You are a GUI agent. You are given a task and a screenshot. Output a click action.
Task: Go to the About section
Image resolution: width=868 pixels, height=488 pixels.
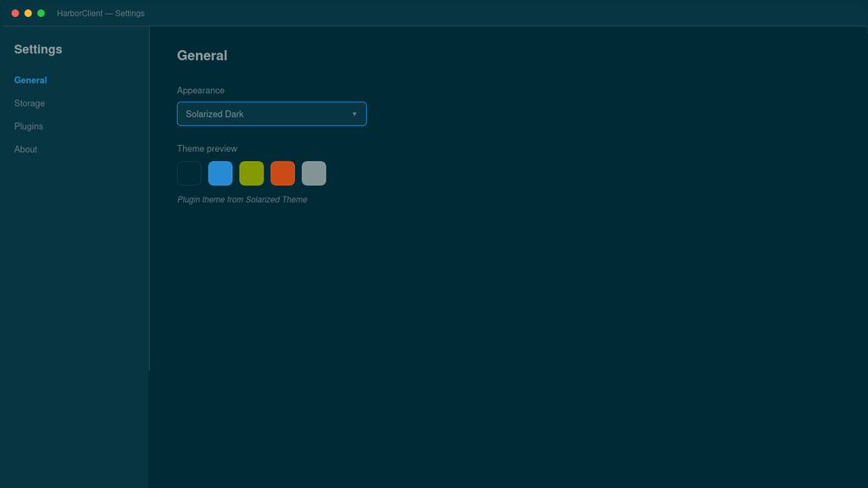pyautogui.click(x=25, y=149)
